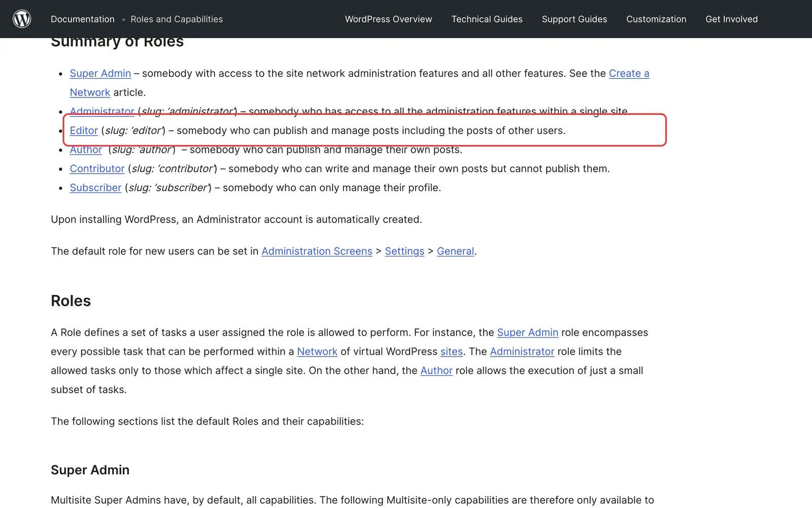
Task: Open the Get Involved menu
Action: coord(732,19)
